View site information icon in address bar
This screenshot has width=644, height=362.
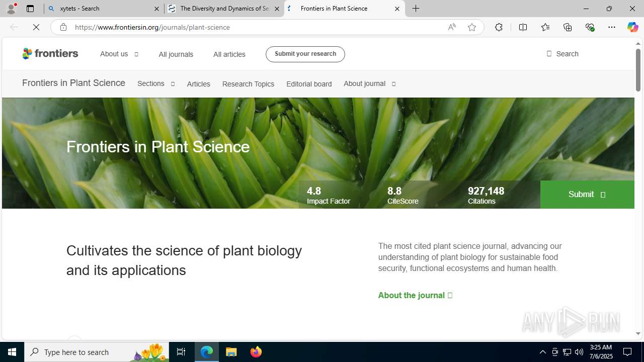63,27
